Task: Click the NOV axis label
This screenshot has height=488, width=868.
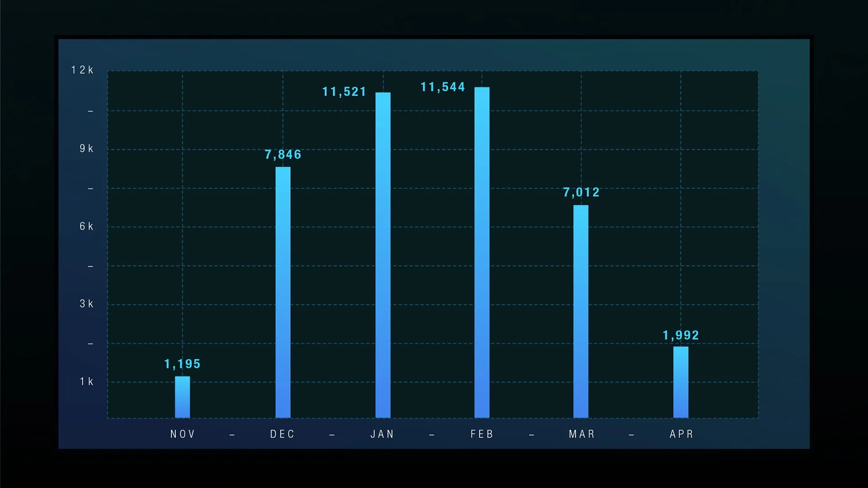Action: [183, 434]
